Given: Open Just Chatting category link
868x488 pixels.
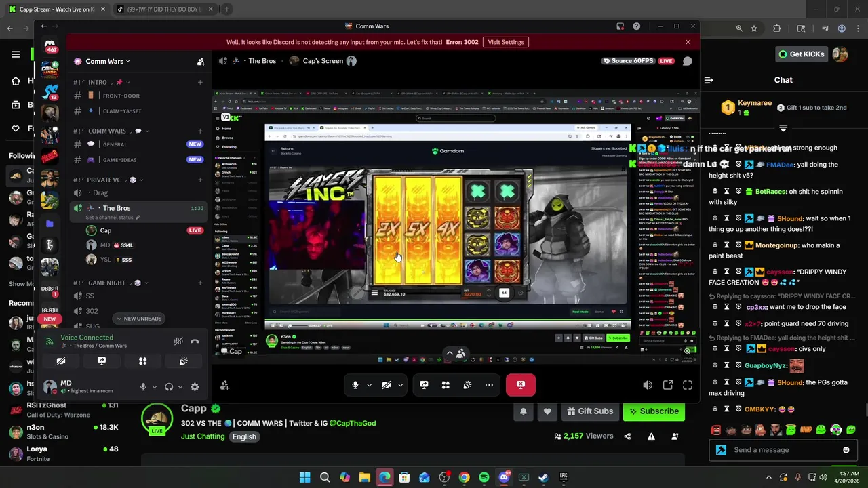Looking at the screenshot, I should (x=203, y=436).
